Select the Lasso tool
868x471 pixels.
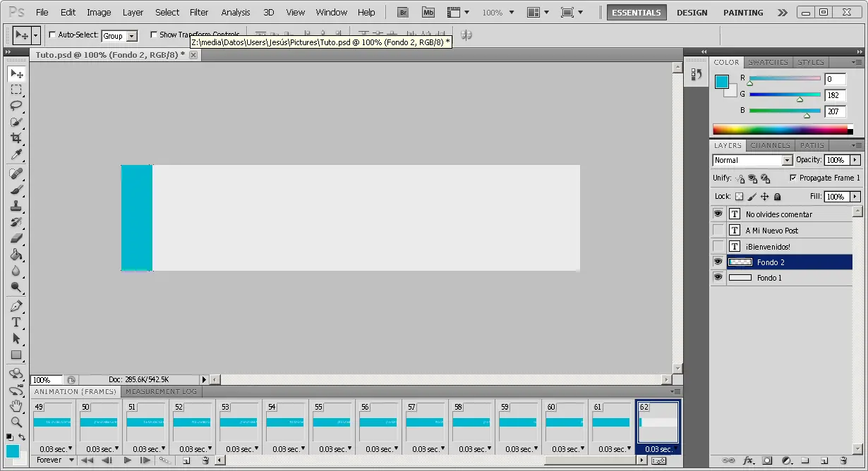[16, 106]
